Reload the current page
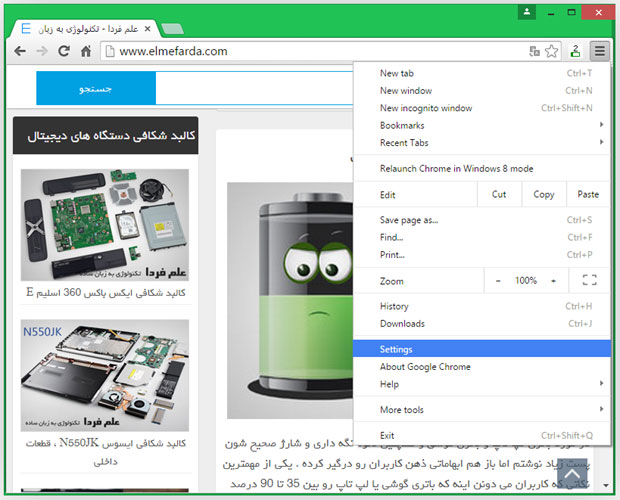 tap(64, 51)
